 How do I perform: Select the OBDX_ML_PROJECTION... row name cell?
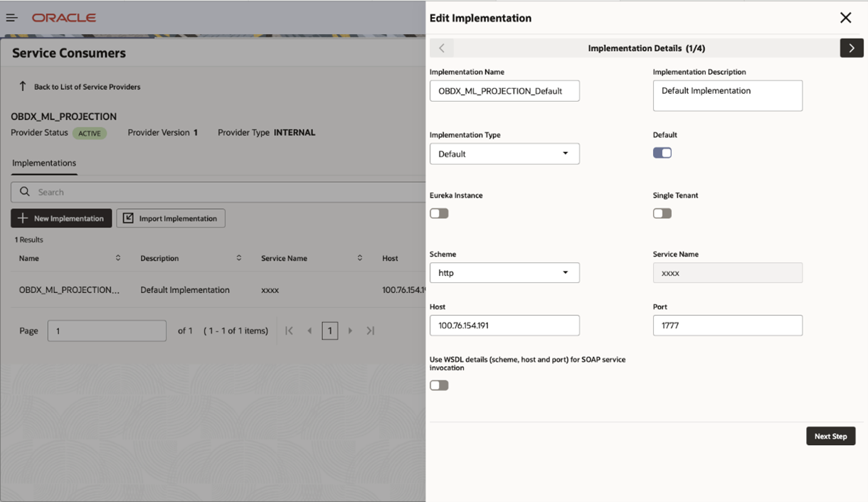69,290
